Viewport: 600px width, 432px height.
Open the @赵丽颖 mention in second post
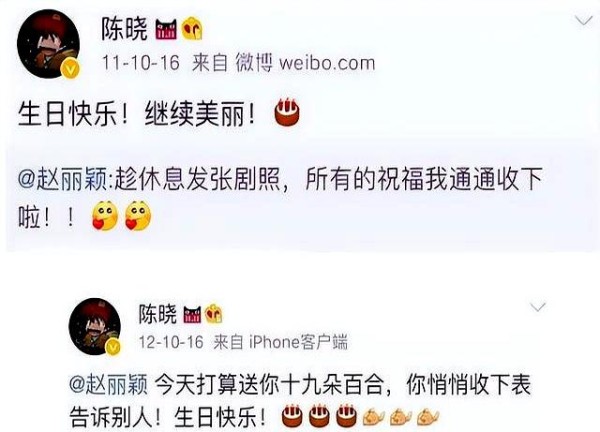[108, 385]
